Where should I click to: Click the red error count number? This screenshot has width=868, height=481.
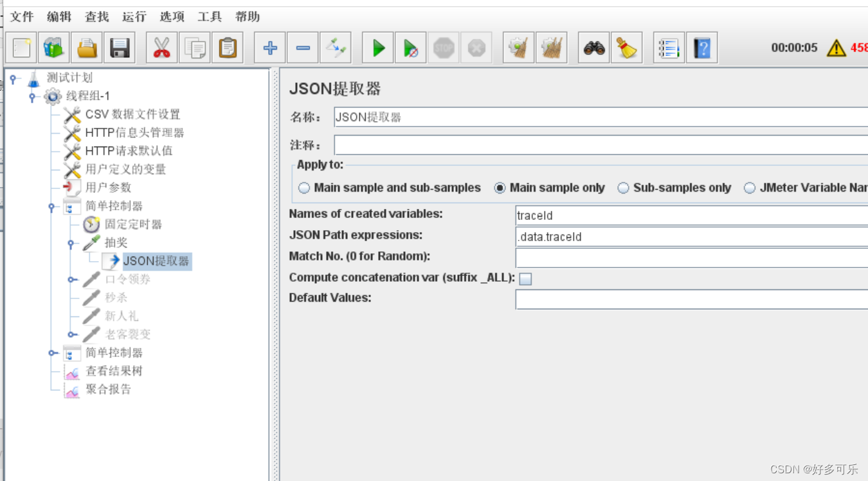859,48
